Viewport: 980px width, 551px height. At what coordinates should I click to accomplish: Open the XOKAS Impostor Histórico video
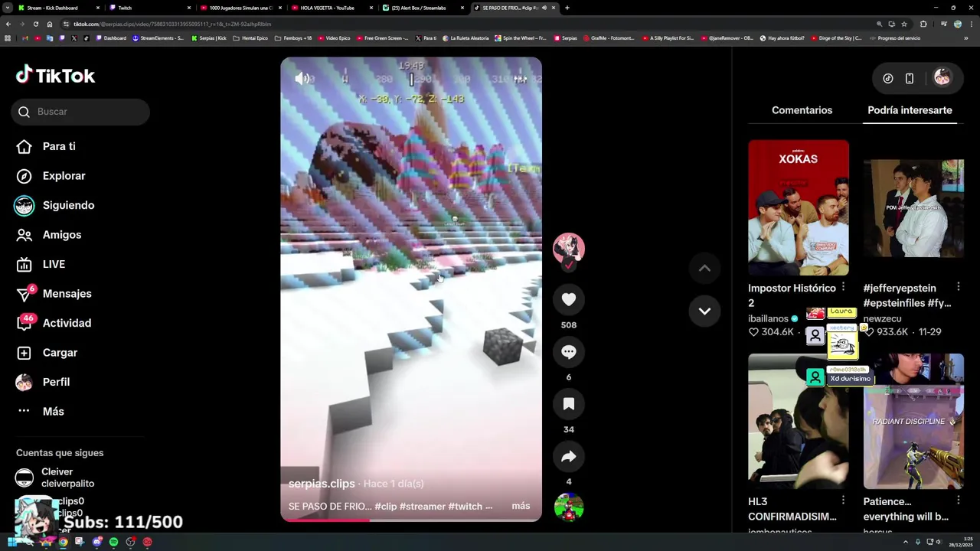click(798, 207)
